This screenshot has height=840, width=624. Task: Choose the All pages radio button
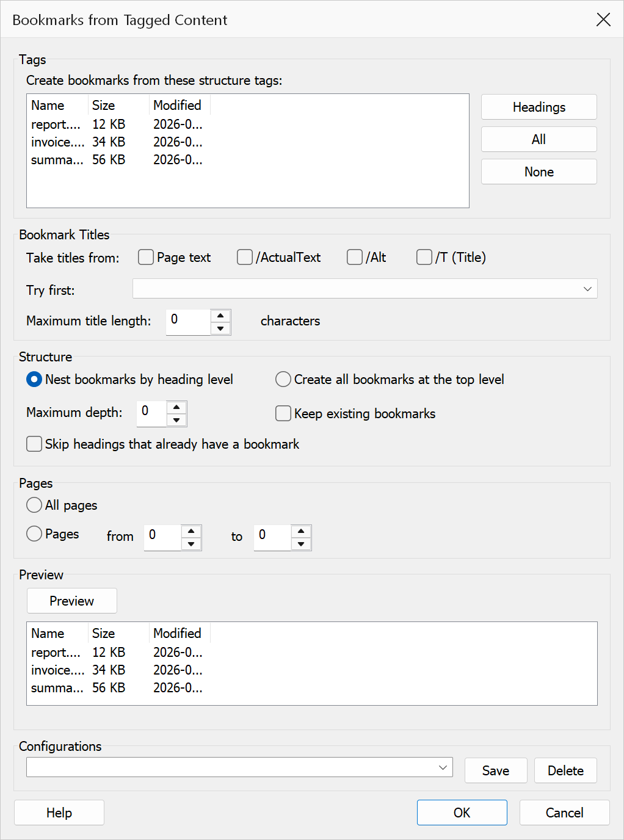34,505
